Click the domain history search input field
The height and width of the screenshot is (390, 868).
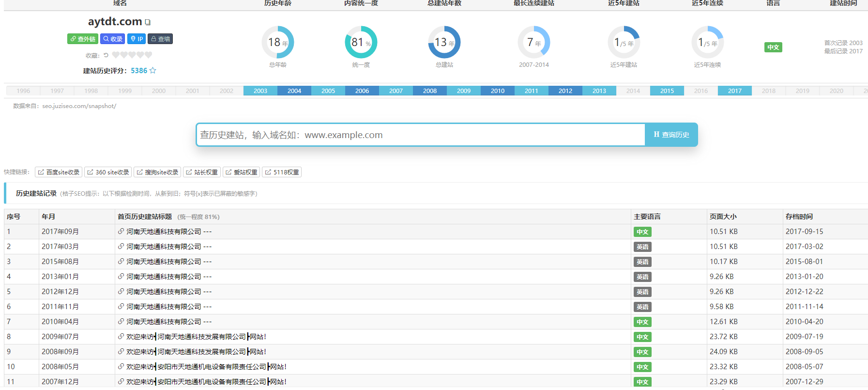(420, 135)
